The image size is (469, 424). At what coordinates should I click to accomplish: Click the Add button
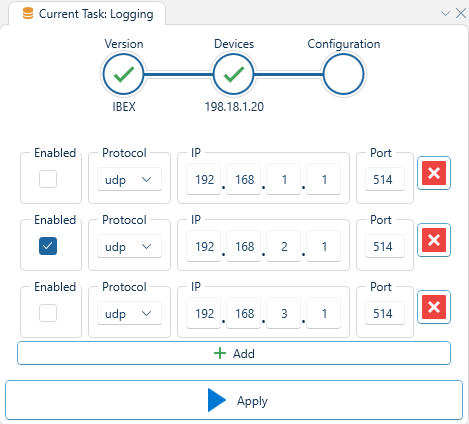234,353
